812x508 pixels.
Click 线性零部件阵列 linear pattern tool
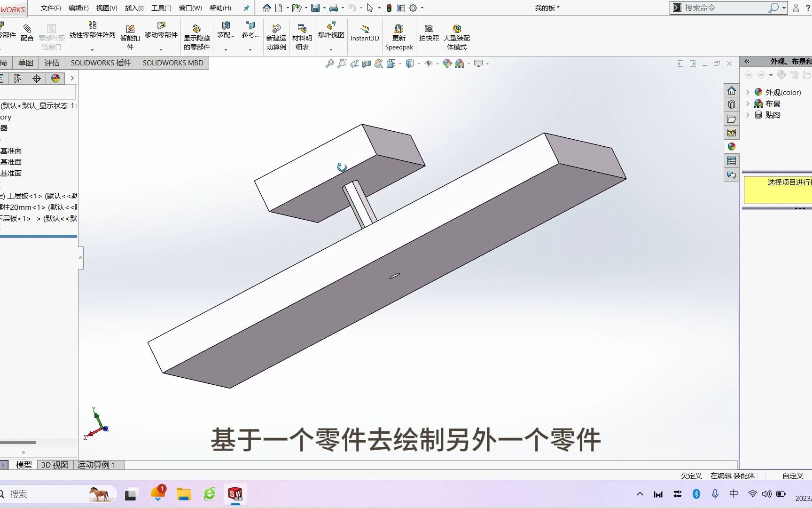pyautogui.click(x=93, y=30)
